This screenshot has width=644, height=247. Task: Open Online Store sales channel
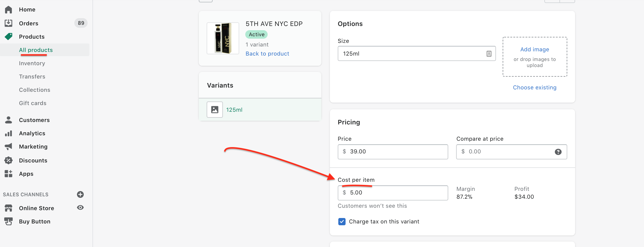point(37,208)
